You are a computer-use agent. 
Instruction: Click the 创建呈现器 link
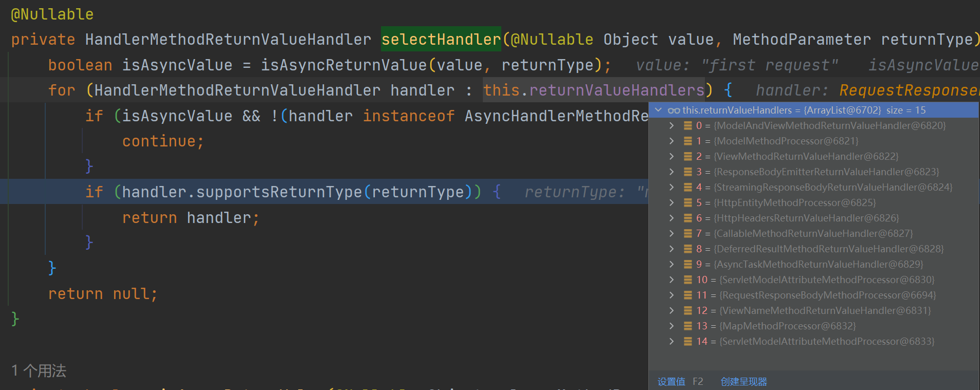click(743, 382)
